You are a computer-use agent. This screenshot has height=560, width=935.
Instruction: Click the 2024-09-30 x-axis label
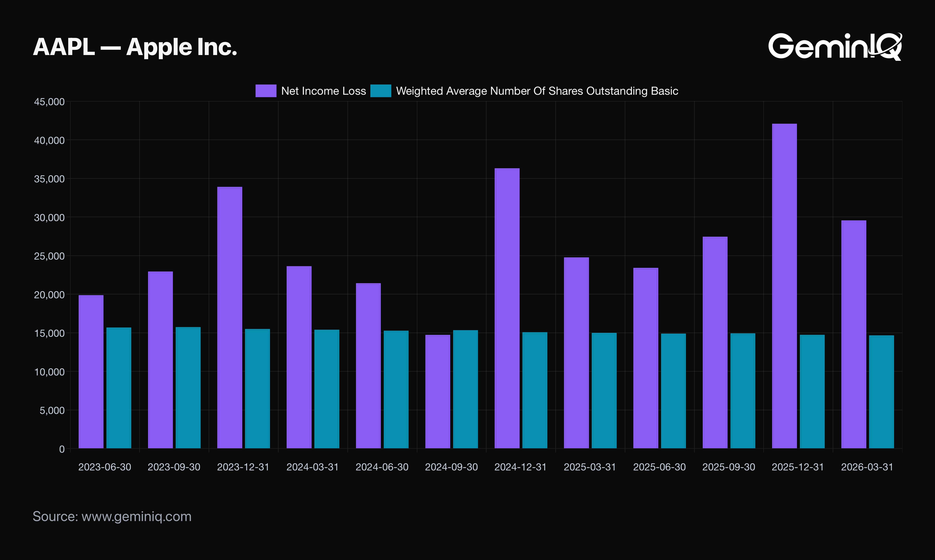click(x=451, y=467)
